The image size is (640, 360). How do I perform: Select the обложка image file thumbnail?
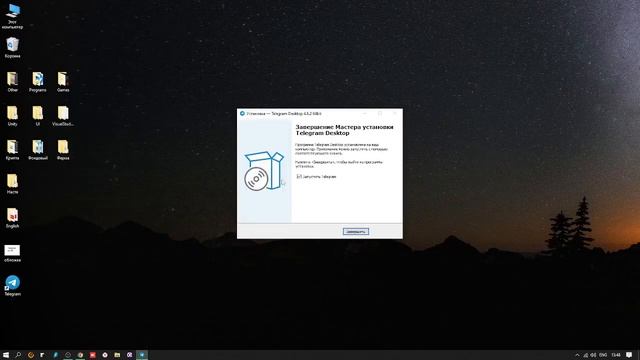(12, 253)
